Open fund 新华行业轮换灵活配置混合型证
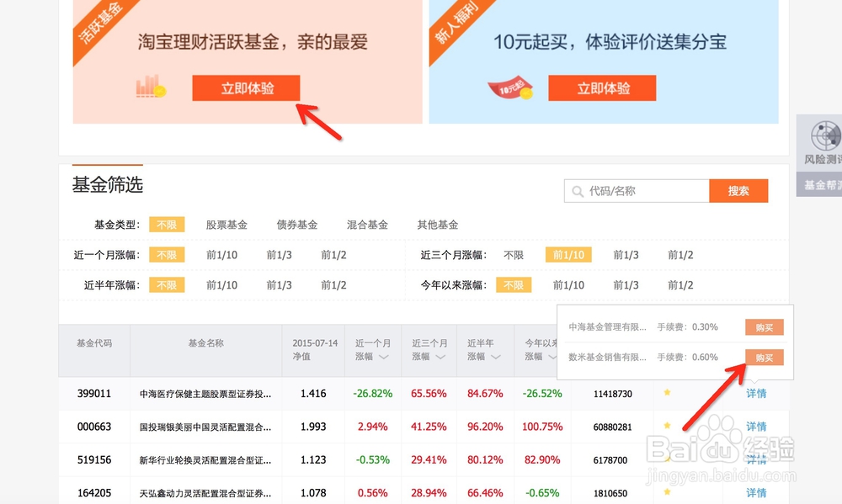 click(205, 460)
